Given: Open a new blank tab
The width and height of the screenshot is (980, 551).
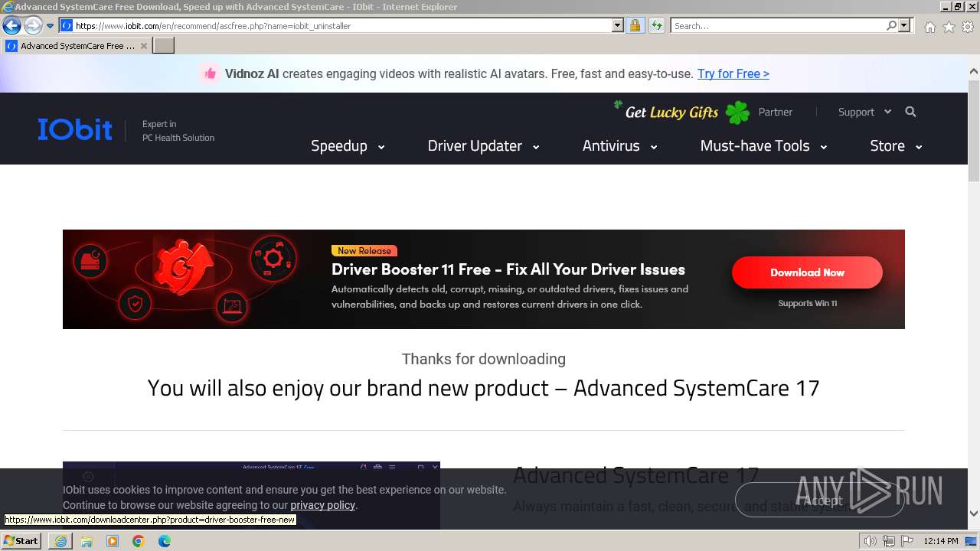Looking at the screenshot, I should (x=164, y=46).
